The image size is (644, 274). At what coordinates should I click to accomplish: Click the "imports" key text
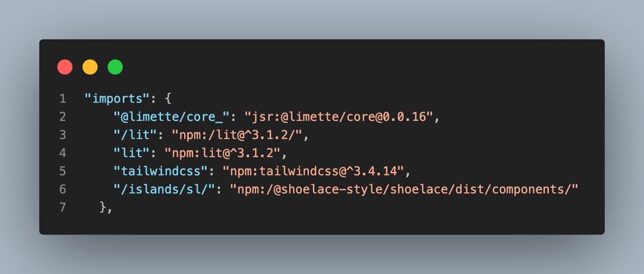click(117, 99)
